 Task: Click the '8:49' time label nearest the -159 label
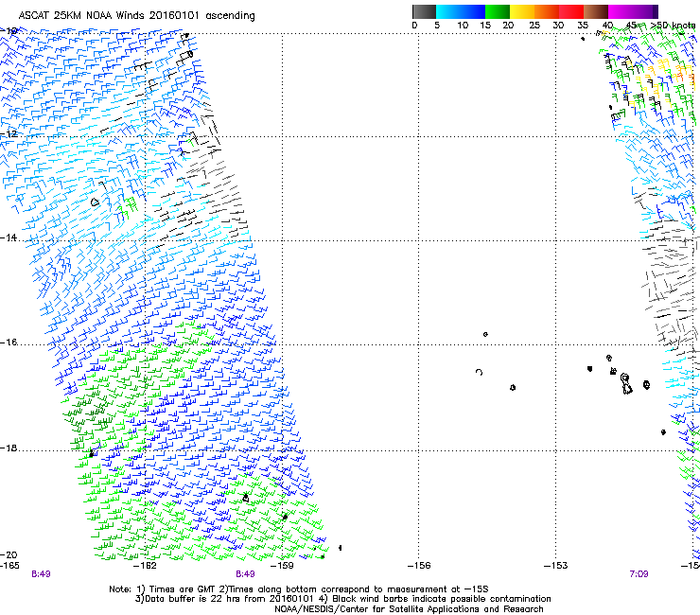tap(245, 574)
